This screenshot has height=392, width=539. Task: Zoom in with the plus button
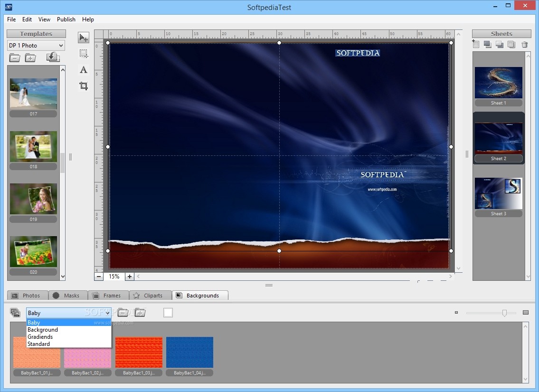[x=129, y=277]
